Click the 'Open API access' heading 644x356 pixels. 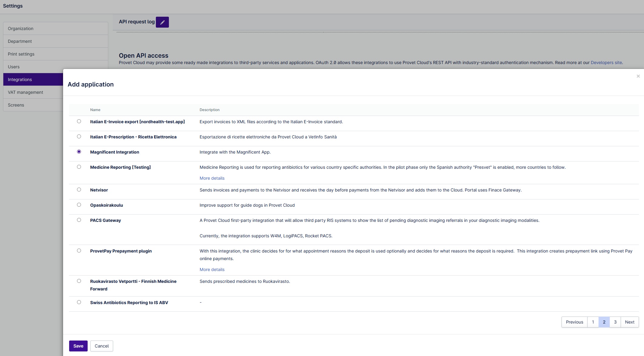coord(143,56)
